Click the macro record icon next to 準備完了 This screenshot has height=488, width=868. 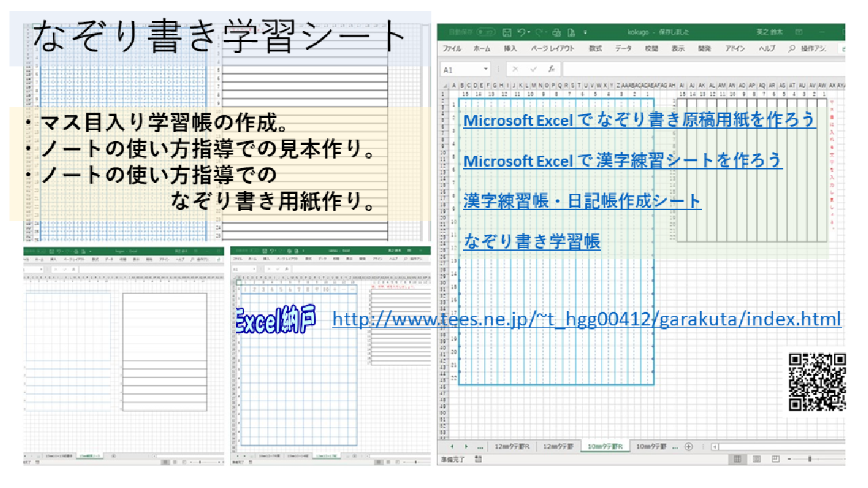click(x=479, y=460)
